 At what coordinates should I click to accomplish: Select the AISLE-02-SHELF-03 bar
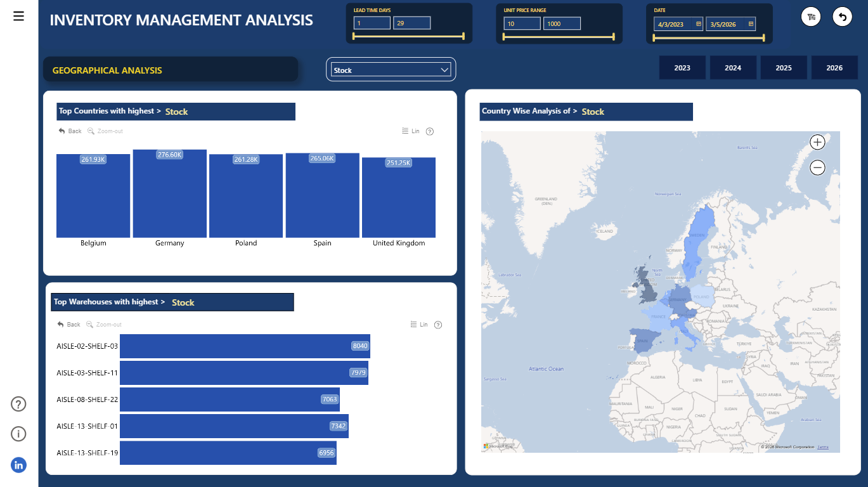(245, 346)
